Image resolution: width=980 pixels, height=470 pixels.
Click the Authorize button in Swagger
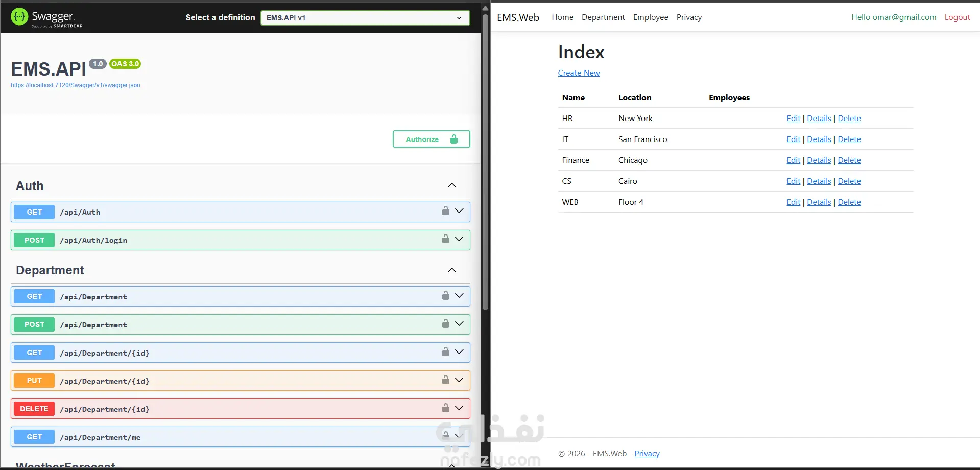click(431, 139)
